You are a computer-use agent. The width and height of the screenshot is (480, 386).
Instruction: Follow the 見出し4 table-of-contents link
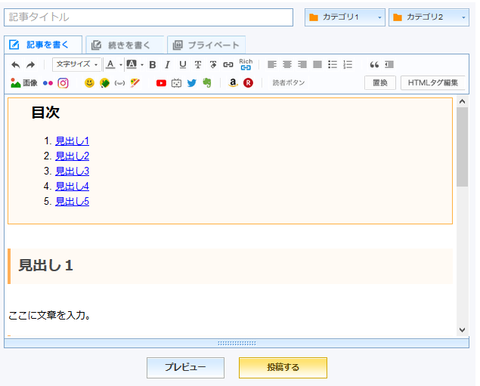point(72,186)
